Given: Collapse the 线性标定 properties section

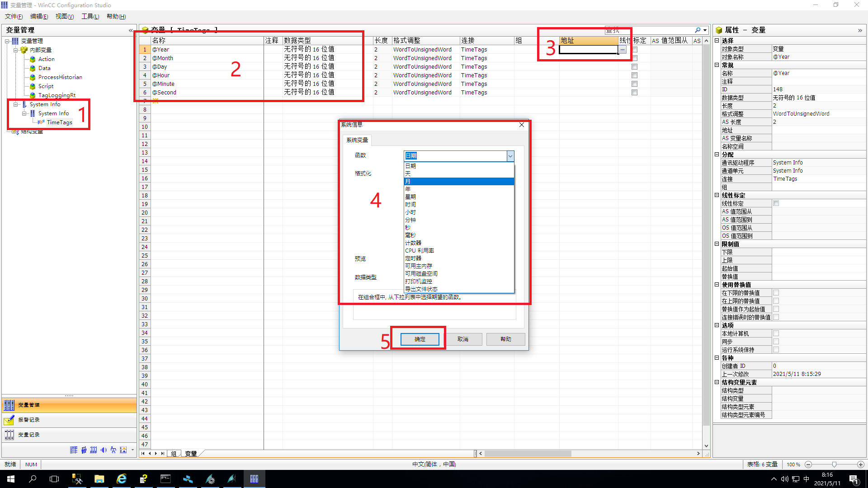Looking at the screenshot, I should click(717, 195).
